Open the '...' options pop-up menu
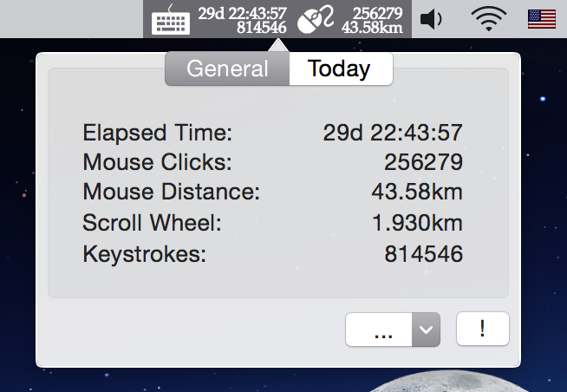The height and width of the screenshot is (392, 567). point(382,330)
